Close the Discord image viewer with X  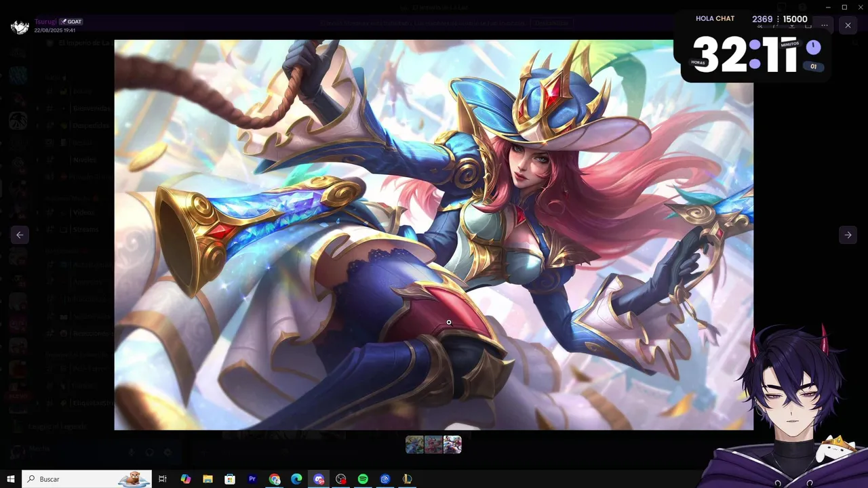click(848, 25)
